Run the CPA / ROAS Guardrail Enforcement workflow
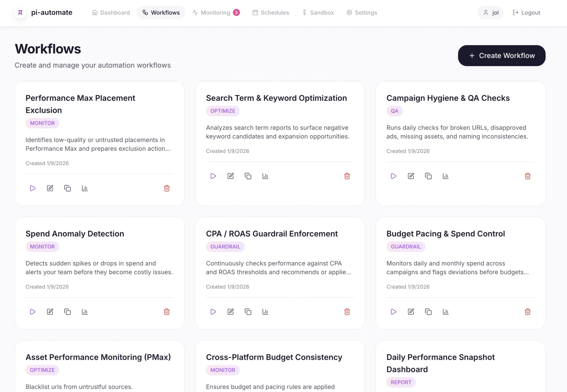Viewport: 567px width, 392px height. pyautogui.click(x=213, y=311)
